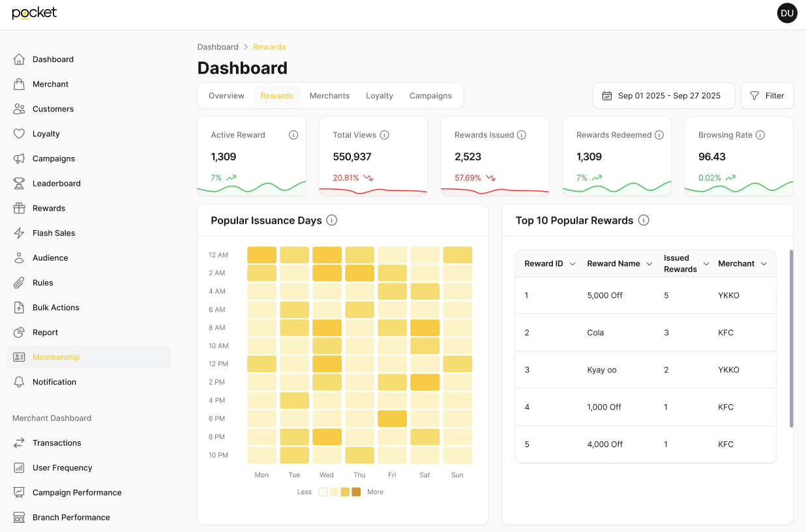The image size is (806, 532).
Task: Open Flash Sales lightning icon
Action: point(20,233)
